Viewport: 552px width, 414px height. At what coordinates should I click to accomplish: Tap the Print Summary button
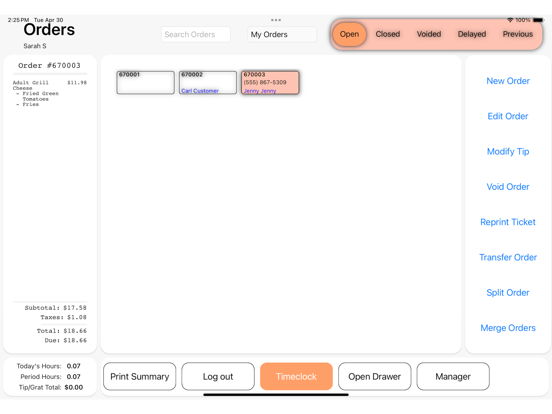pyautogui.click(x=140, y=377)
